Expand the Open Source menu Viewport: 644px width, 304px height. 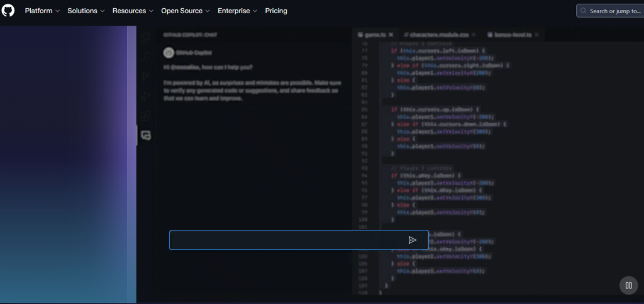[x=186, y=11]
